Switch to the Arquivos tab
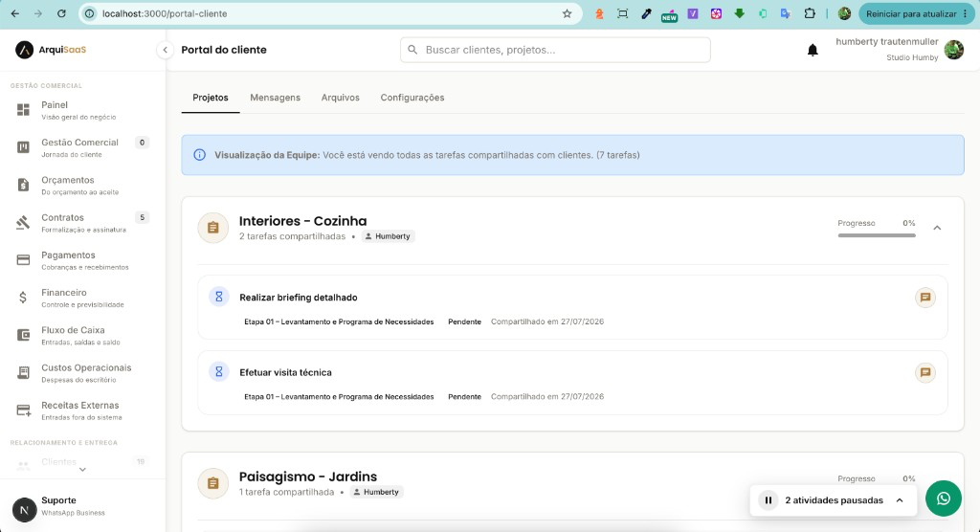This screenshot has height=532, width=980. 340,98
